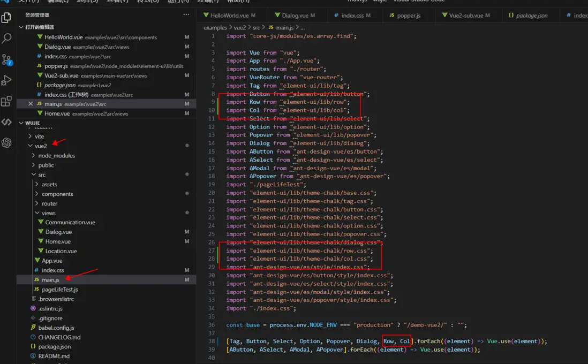Open the Run and Debug view
Viewport: 588px width, 364px height.
6,80
